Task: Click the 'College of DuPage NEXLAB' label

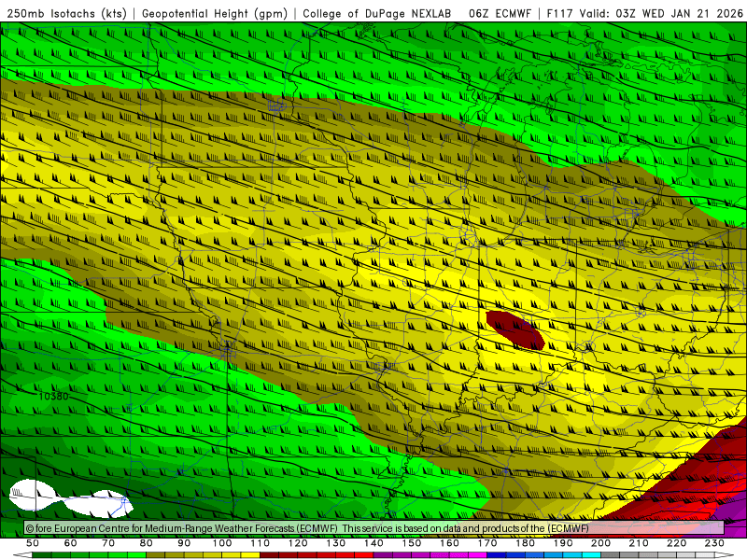Action: click(377, 13)
